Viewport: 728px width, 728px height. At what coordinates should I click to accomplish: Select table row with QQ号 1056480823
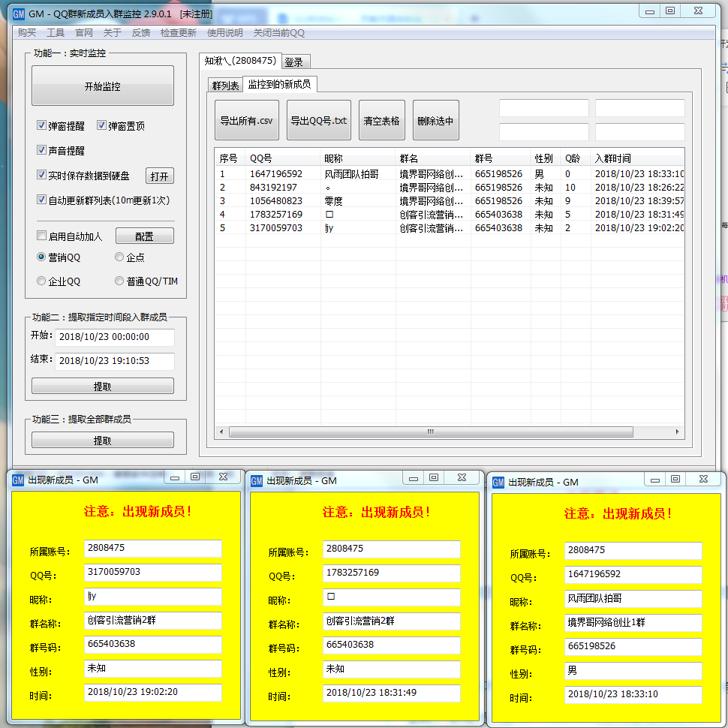pos(276,201)
